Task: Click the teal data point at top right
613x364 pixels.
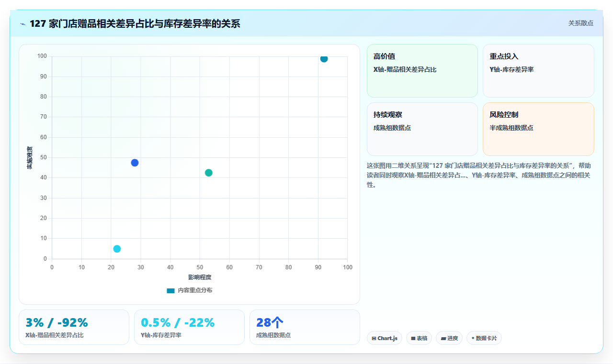Action: 324,58
